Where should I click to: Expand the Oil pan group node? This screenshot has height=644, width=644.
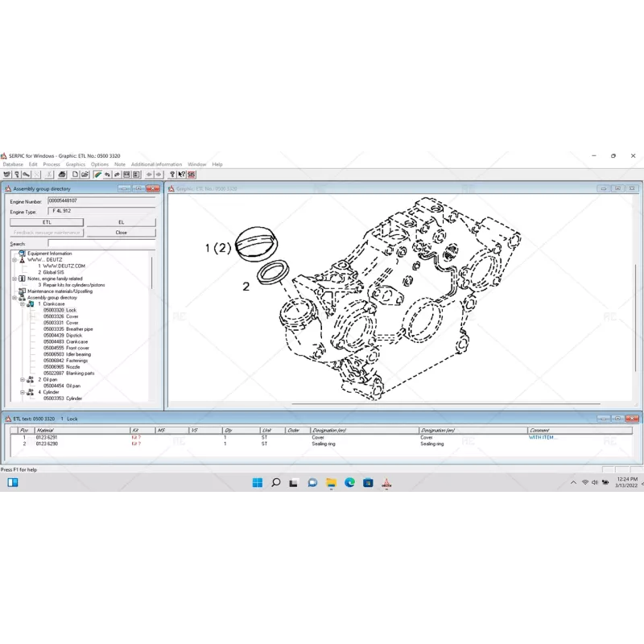(22, 379)
